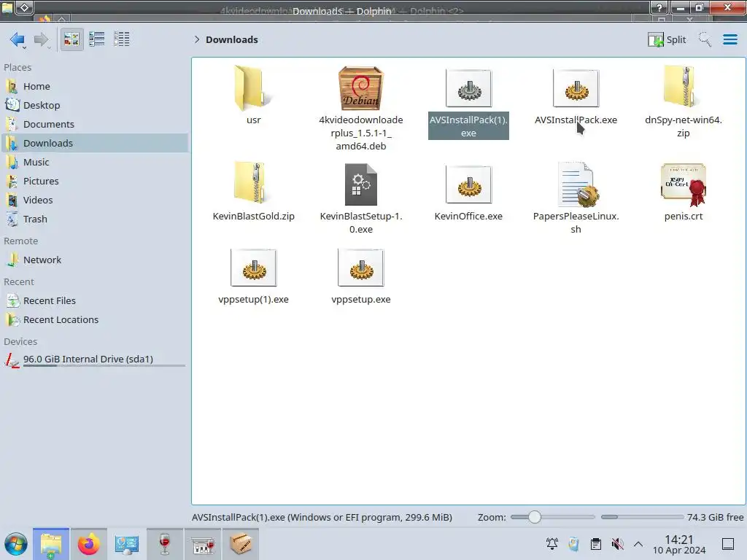Click the KDE Connect tray icon
Screen dimensions: 747x560
pyautogui.click(x=573, y=544)
